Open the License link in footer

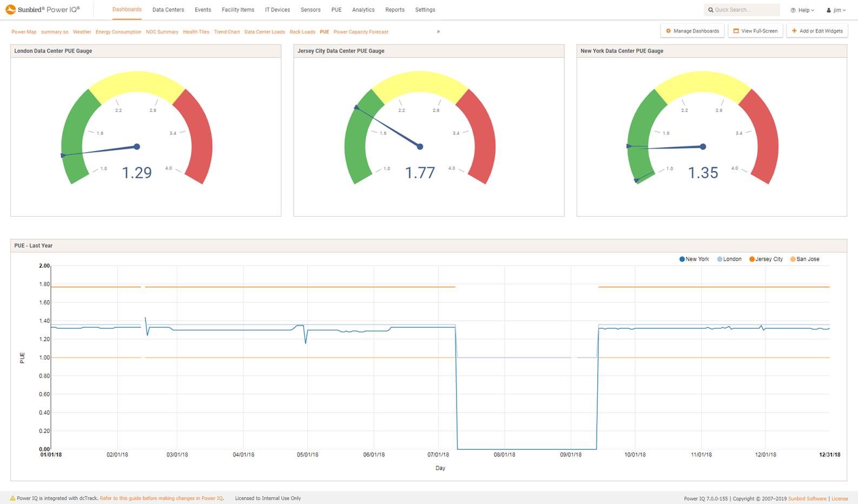[x=840, y=499]
